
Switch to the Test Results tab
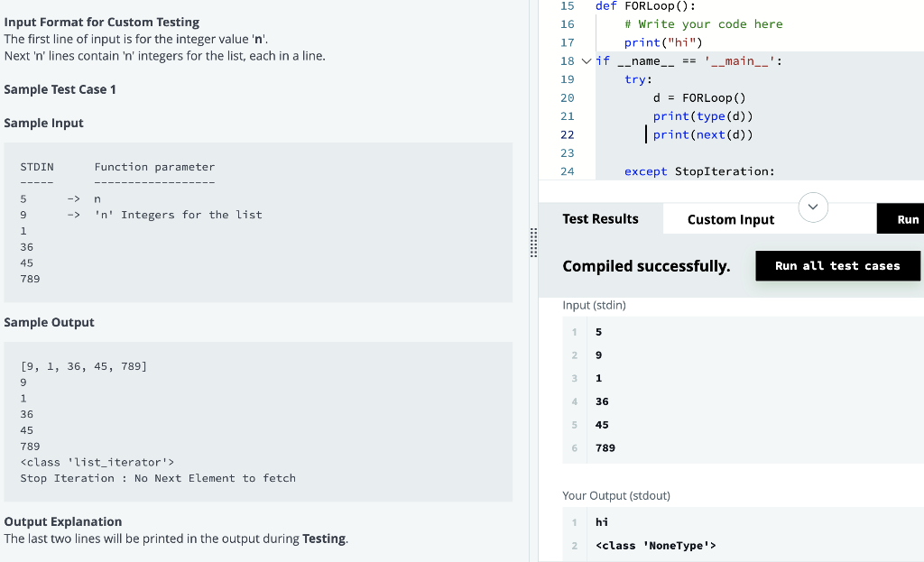pyautogui.click(x=601, y=218)
